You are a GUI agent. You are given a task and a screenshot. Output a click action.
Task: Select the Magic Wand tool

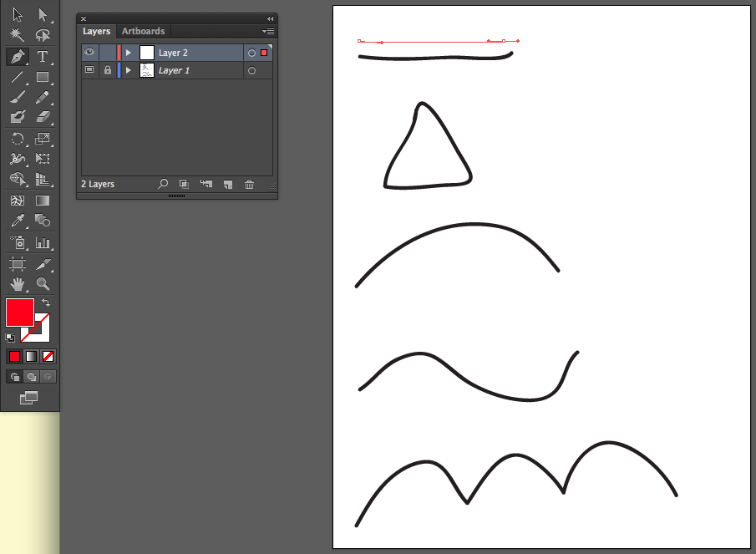(x=17, y=35)
